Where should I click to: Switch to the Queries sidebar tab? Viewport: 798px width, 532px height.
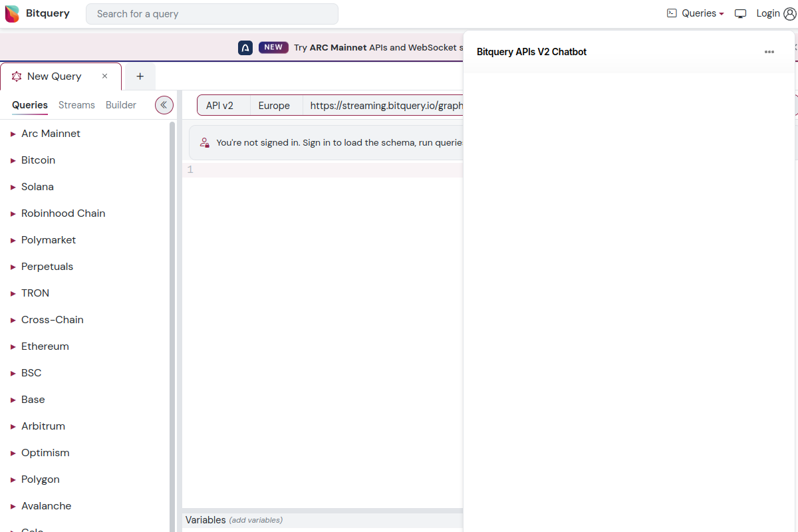pos(30,105)
